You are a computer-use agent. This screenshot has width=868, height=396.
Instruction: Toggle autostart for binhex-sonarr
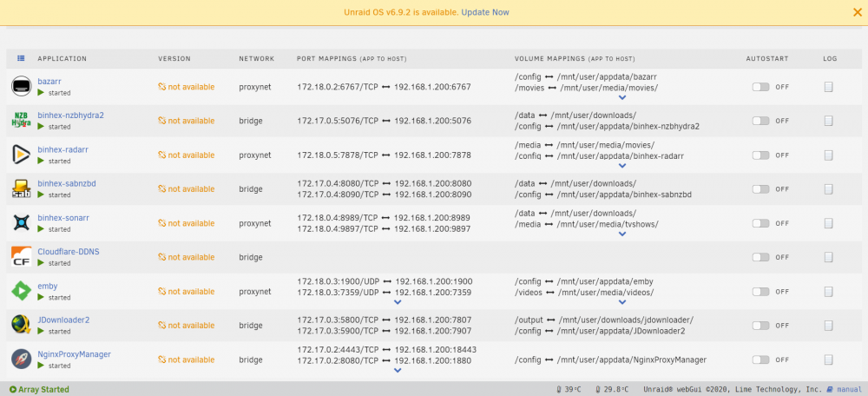(x=760, y=223)
